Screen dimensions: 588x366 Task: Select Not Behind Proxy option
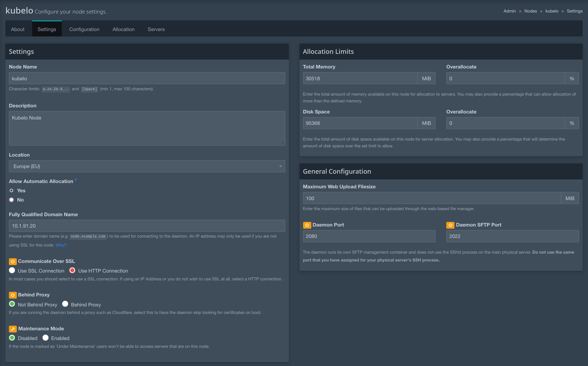12,304
